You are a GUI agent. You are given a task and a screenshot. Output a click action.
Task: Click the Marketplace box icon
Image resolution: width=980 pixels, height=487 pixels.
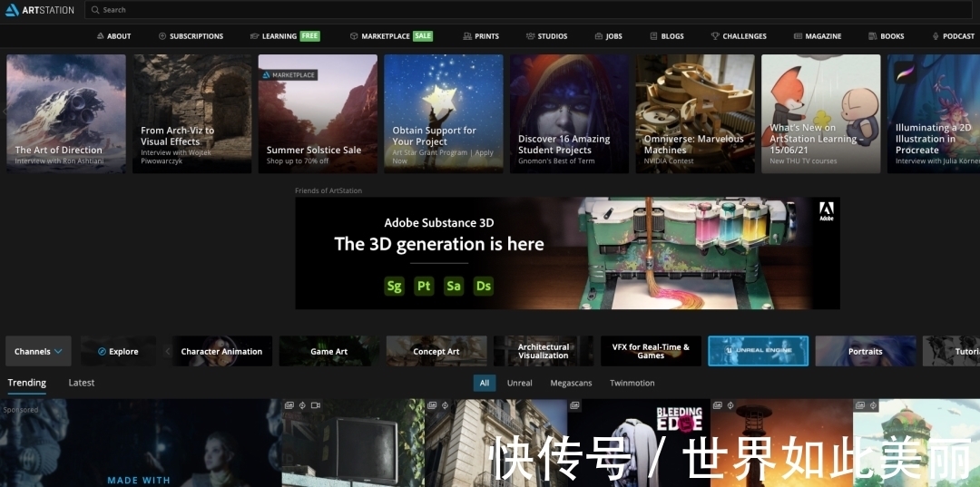[354, 36]
